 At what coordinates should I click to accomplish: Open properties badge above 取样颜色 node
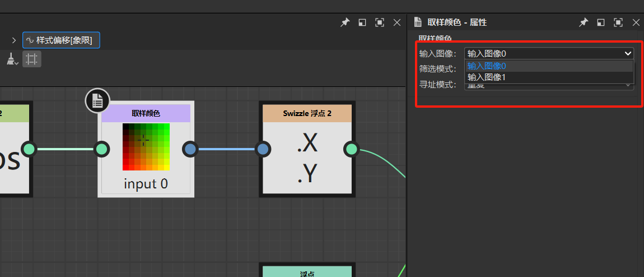click(x=98, y=100)
